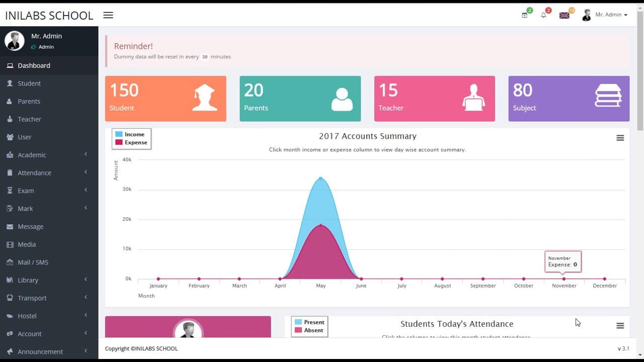Click the UK flag language icon

coord(564,15)
